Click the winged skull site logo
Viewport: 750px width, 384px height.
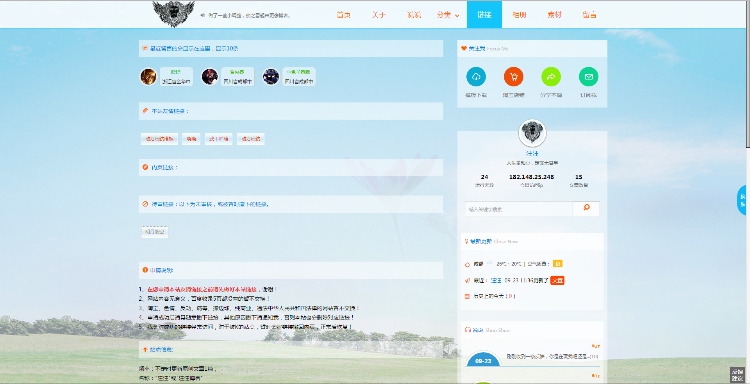(x=173, y=13)
